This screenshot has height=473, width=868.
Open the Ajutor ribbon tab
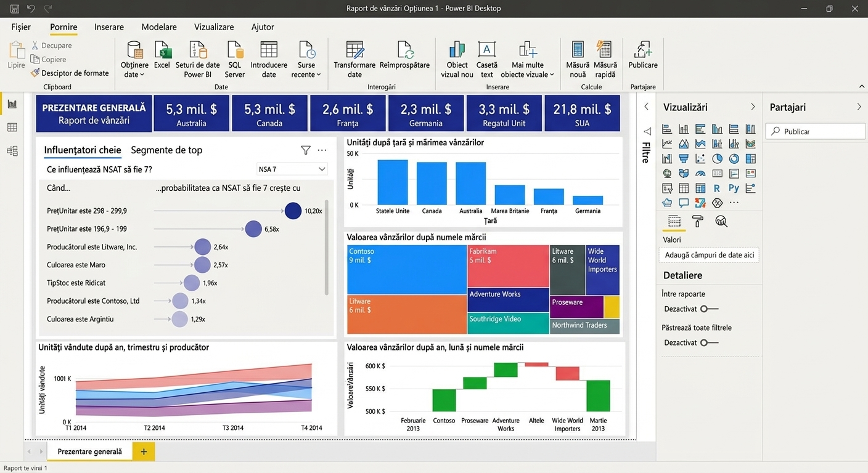(x=263, y=27)
